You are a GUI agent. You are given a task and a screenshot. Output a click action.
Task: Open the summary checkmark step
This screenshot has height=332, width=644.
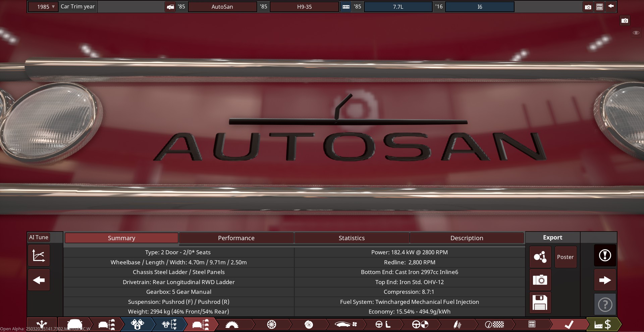569,324
